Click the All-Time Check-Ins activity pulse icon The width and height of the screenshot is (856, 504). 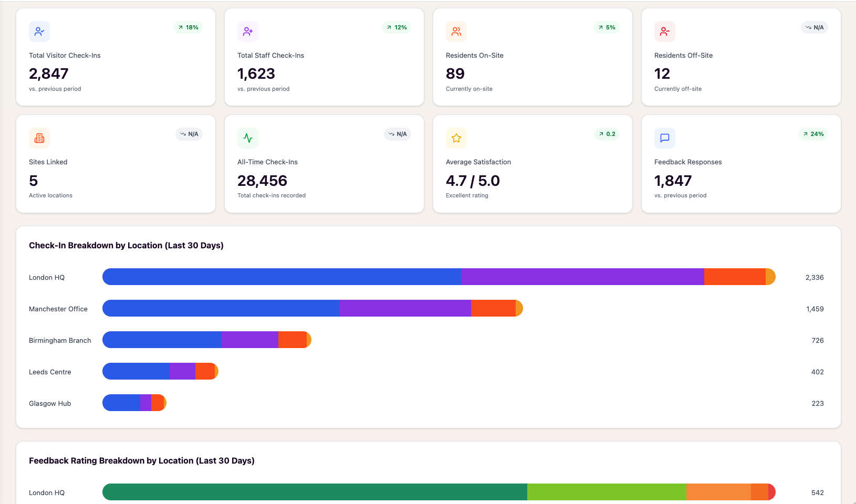click(248, 138)
